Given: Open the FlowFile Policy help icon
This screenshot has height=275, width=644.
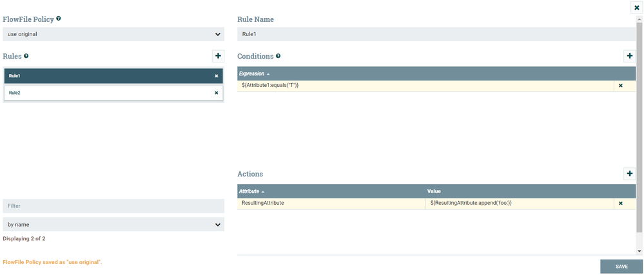Looking at the screenshot, I should tap(59, 19).
